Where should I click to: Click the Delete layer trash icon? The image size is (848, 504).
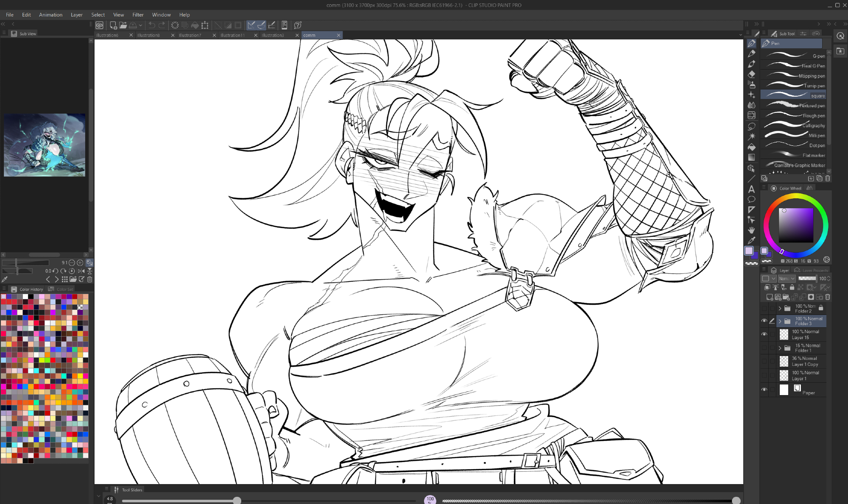click(828, 297)
